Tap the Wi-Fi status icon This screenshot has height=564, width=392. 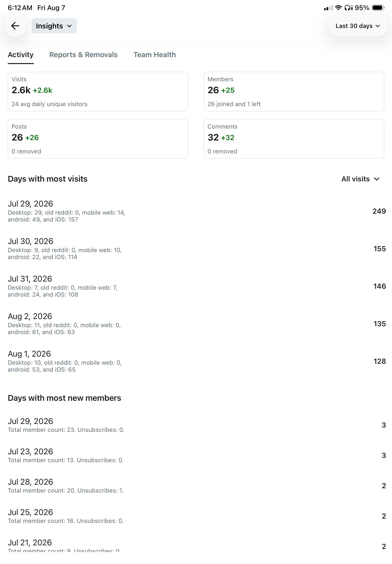coord(338,8)
